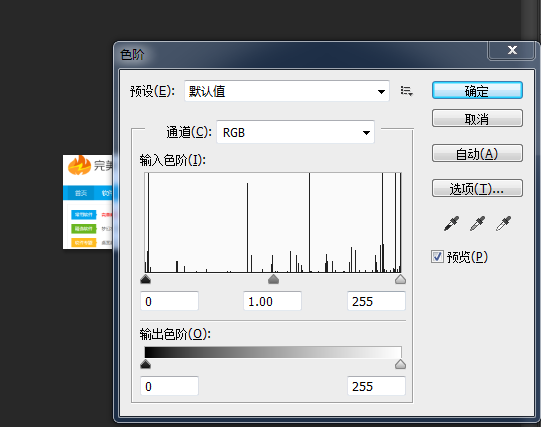Click the output highlight field 255
This screenshot has width=541, height=427.
(376, 386)
